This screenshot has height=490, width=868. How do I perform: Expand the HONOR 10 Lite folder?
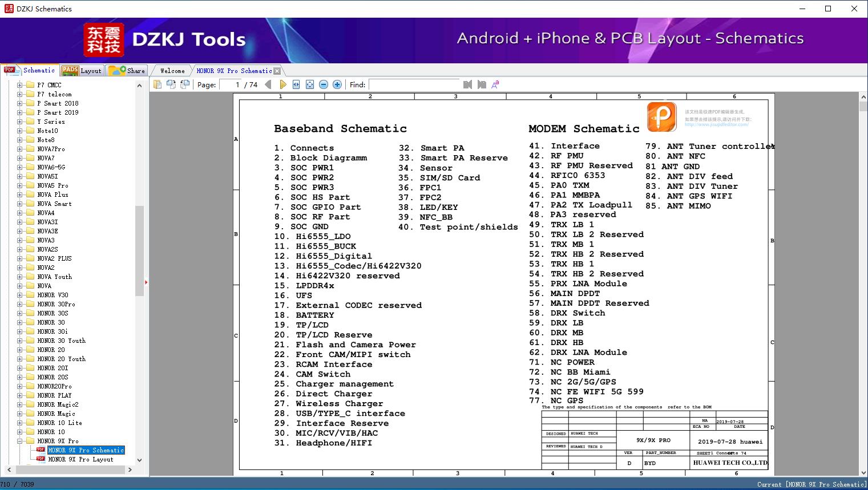point(20,423)
